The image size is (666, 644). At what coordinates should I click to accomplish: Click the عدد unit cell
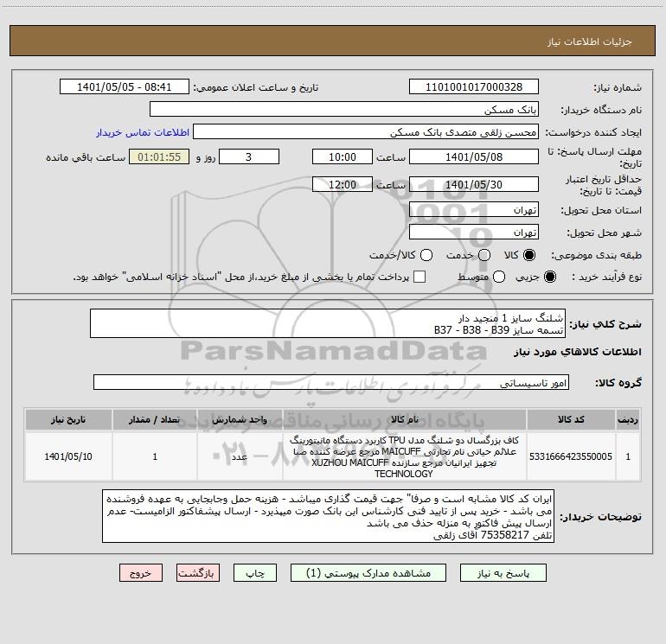240,456
